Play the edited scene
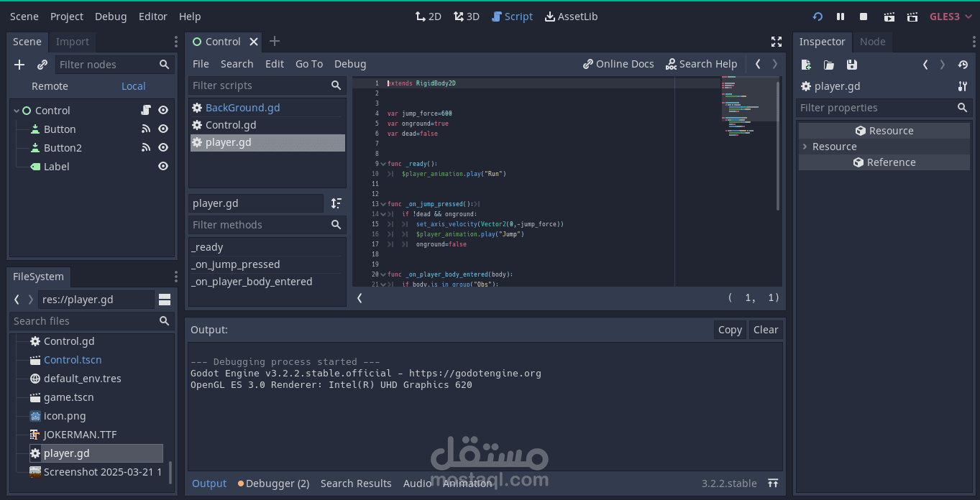The height and width of the screenshot is (500, 980). [x=889, y=17]
